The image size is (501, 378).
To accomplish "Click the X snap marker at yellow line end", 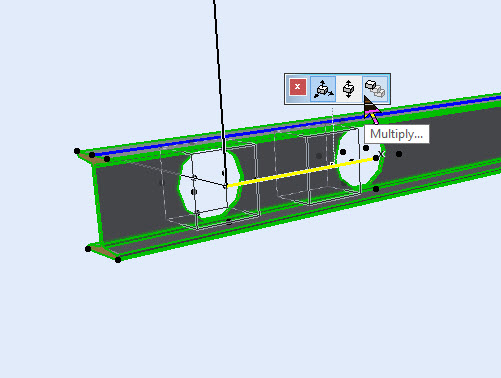I will pyautogui.click(x=381, y=154).
